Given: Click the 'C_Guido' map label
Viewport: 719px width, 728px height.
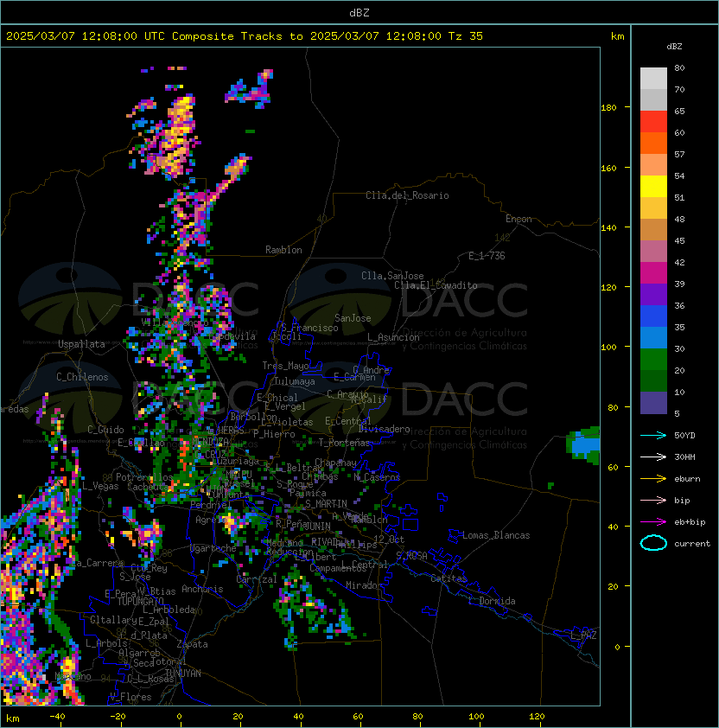Looking at the screenshot, I should pyautogui.click(x=105, y=430).
